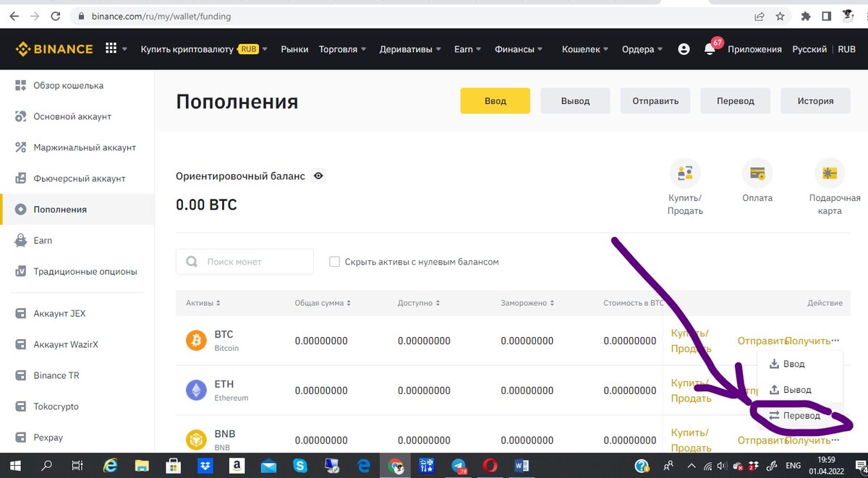The image size is (868, 478).
Task: Click Купить/Продать link in BTC row
Action: coord(690,341)
